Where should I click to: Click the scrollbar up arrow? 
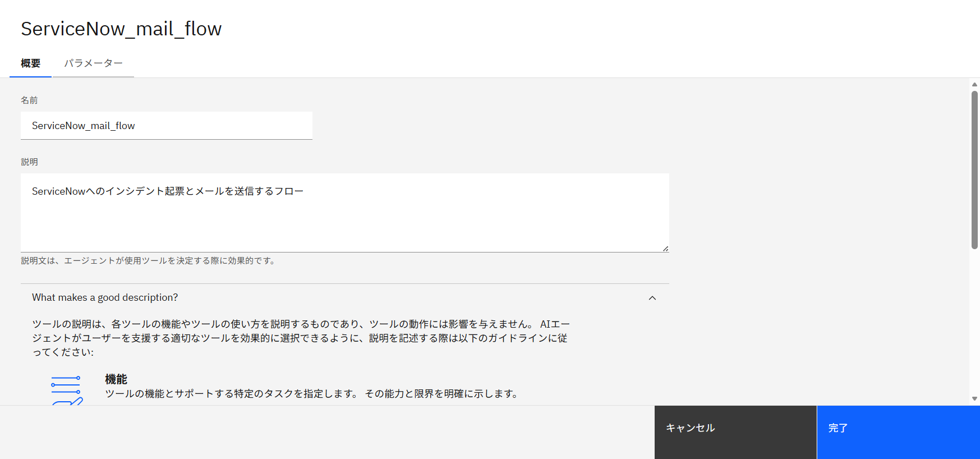974,84
